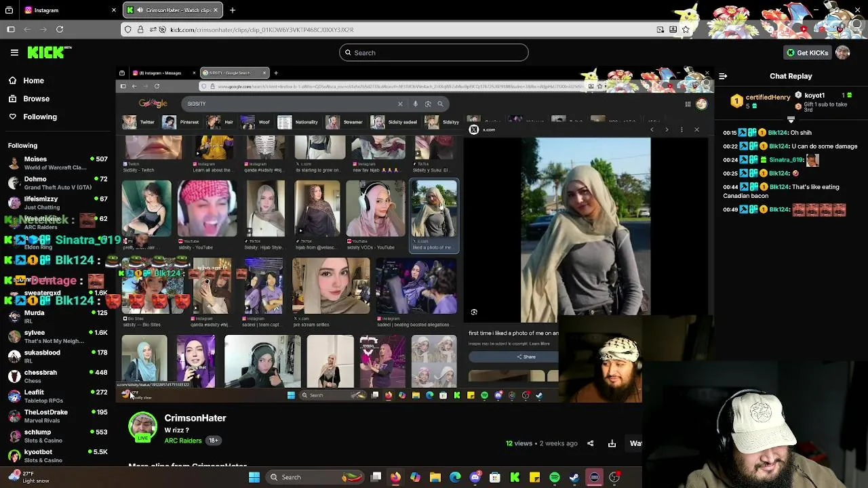
Task: Click the share icon for this clip
Action: click(x=590, y=443)
